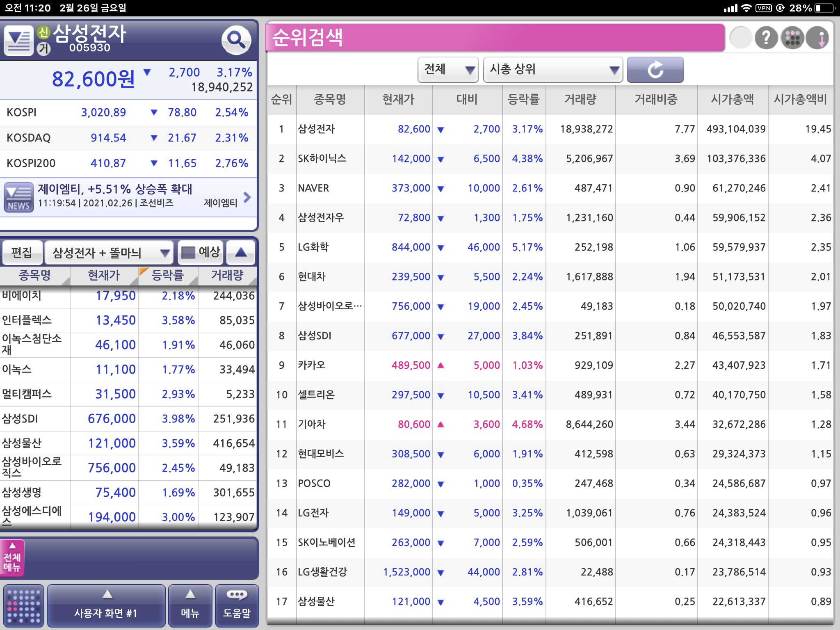The image size is (840, 630).
Task: Select SK하이닉스 in ranking table
Action: pos(550,159)
